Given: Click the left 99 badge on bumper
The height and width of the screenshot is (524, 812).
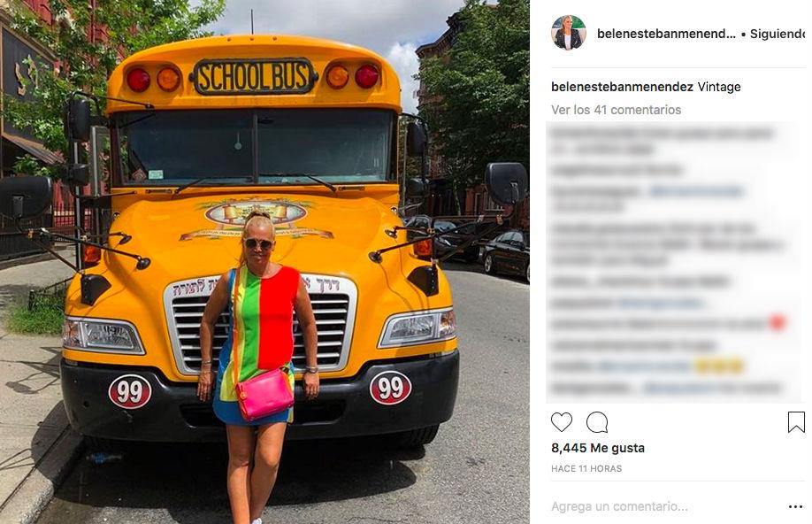Looking at the screenshot, I should pyautogui.click(x=129, y=391).
